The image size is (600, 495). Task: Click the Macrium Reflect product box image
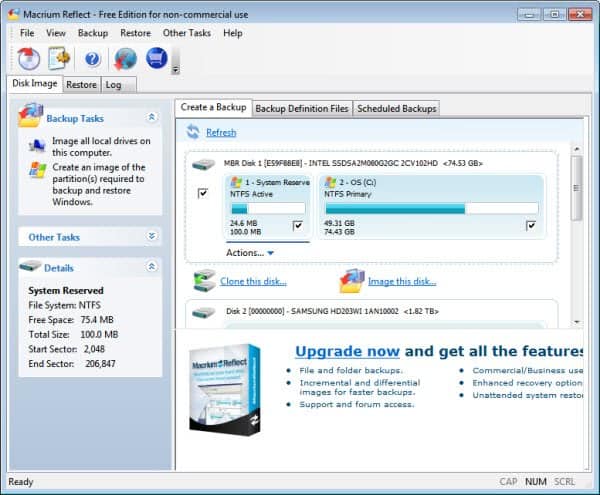(x=225, y=389)
